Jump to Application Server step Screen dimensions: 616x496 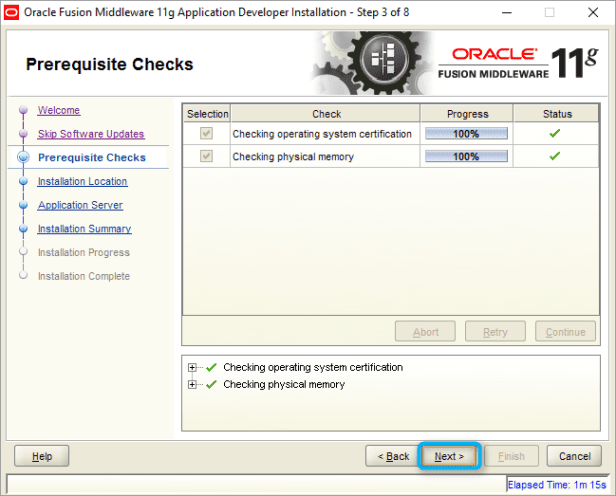(80, 205)
